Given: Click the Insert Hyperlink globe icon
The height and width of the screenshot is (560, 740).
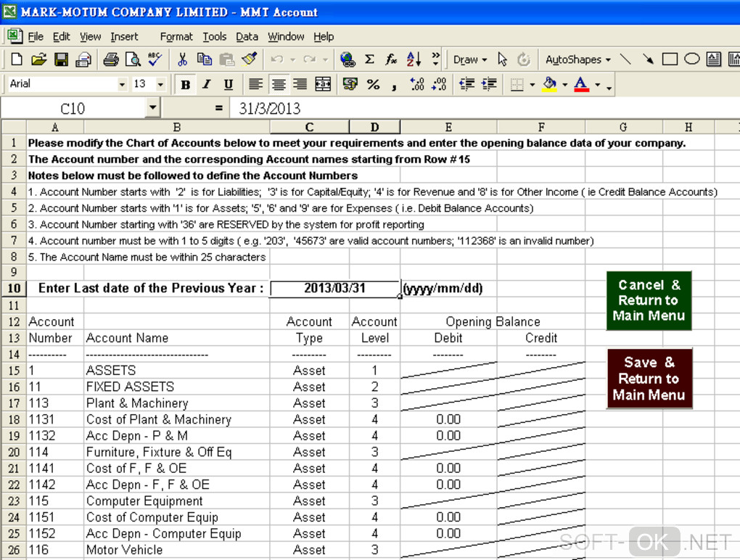Looking at the screenshot, I should point(348,59).
